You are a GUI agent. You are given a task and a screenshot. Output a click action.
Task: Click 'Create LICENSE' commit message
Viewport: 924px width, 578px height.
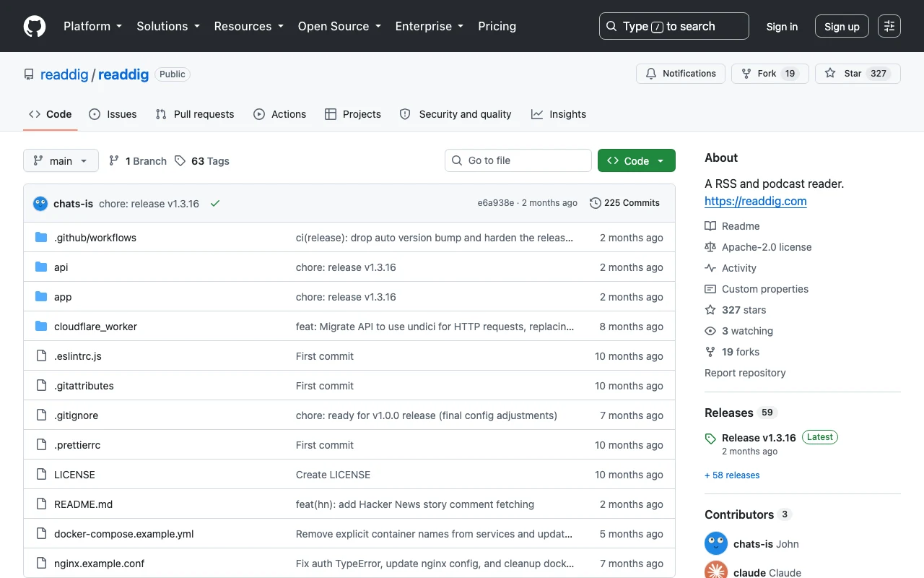[333, 475]
